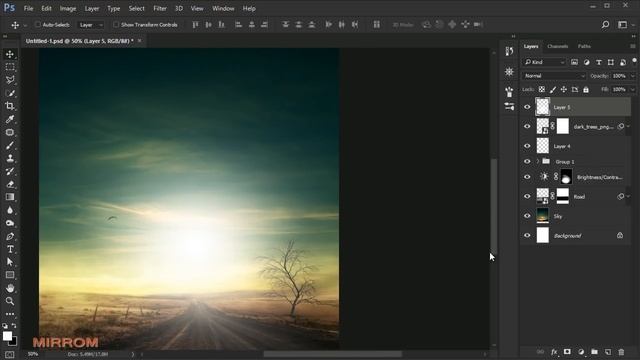Open the Opacity value dropdown arrow
Viewport: 640px width, 360px height.
click(633, 76)
